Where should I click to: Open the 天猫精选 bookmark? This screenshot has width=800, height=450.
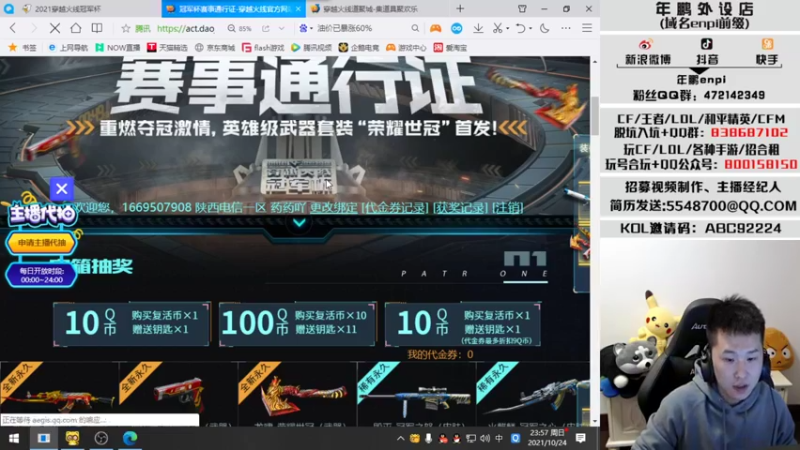tap(167, 47)
